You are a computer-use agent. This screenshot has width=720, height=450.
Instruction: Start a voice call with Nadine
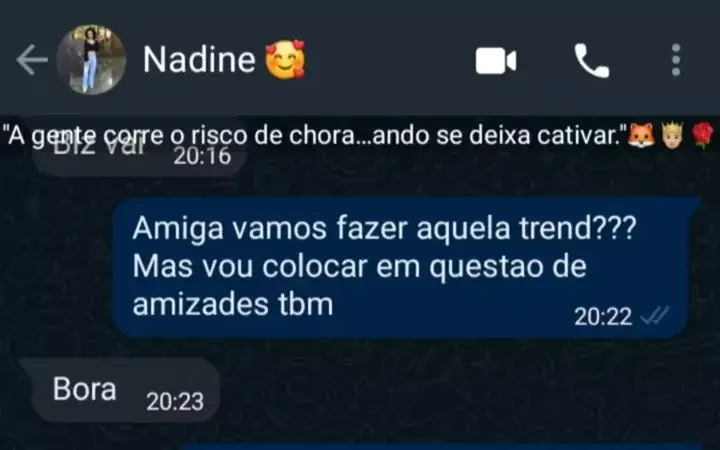tap(592, 61)
